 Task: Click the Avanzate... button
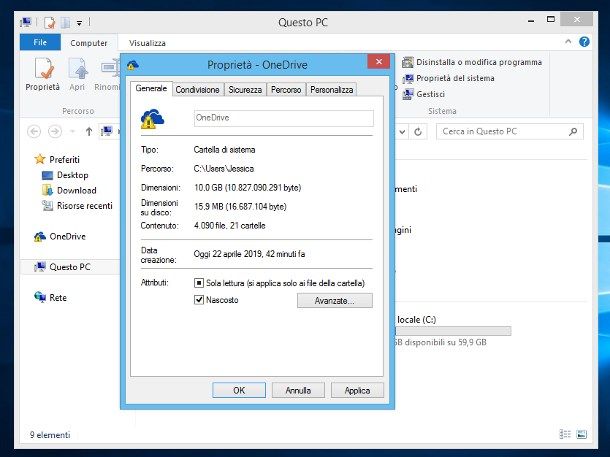click(335, 301)
